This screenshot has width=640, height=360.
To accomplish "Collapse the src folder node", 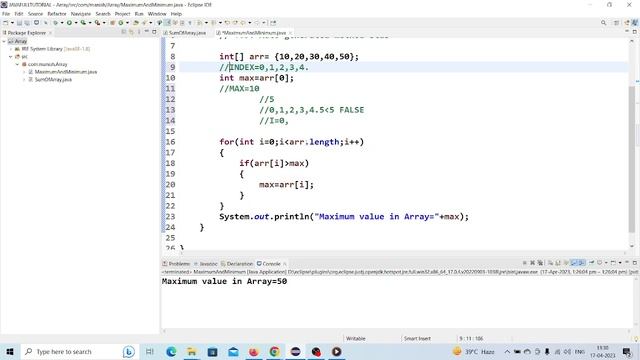I will [x=11, y=57].
